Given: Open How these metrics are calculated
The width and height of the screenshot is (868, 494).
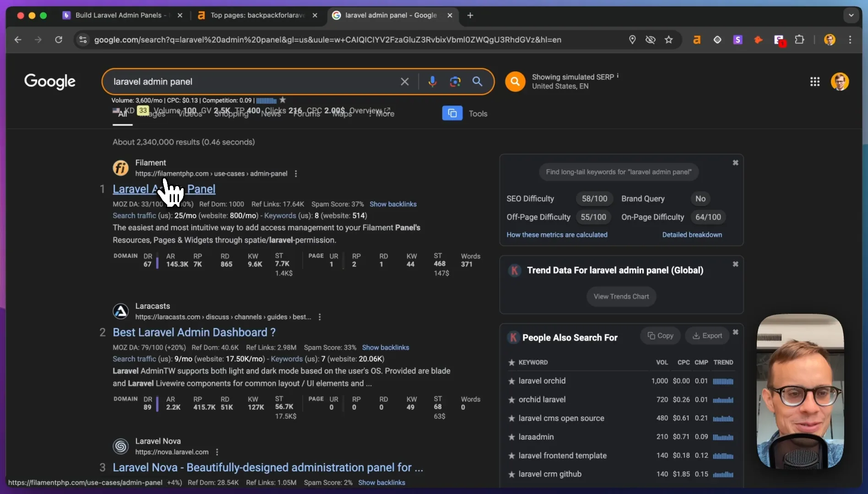Looking at the screenshot, I should 557,235.
